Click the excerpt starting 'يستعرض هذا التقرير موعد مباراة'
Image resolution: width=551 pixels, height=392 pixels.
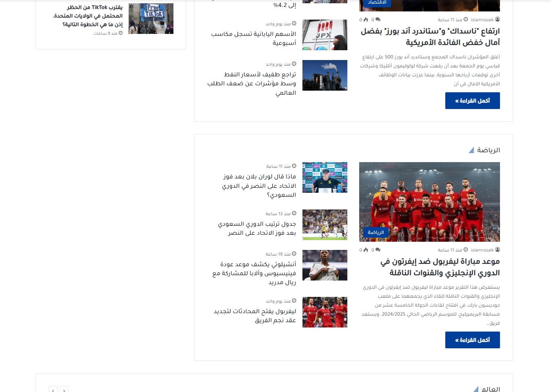point(431,305)
